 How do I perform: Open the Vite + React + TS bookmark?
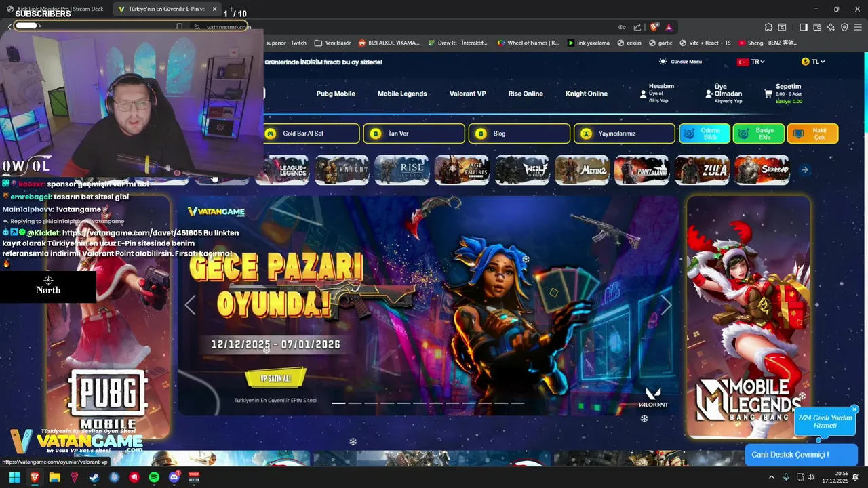705,43
